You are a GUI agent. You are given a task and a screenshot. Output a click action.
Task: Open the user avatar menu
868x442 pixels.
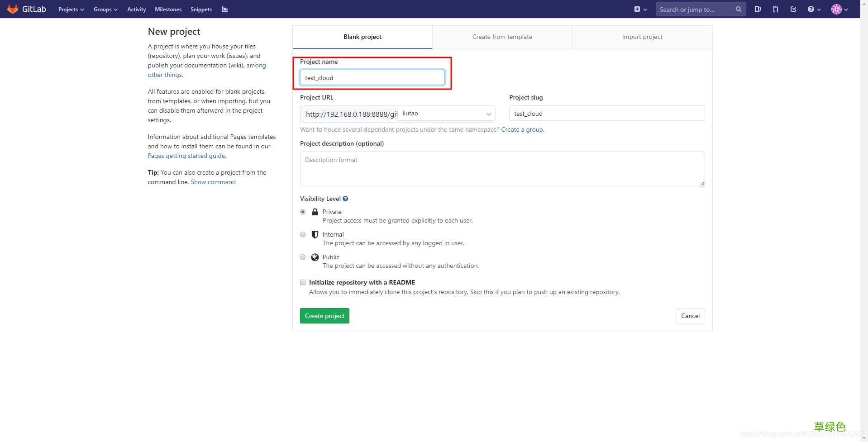point(839,9)
